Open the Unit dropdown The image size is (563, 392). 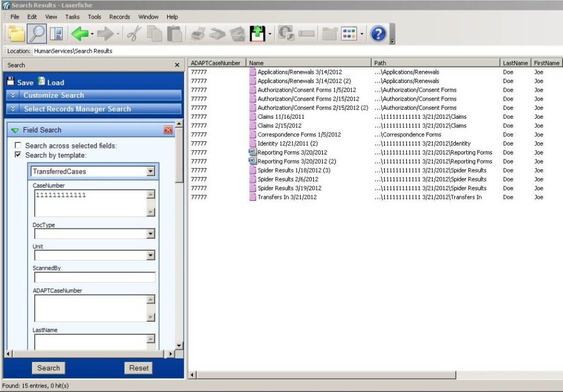tap(151, 256)
